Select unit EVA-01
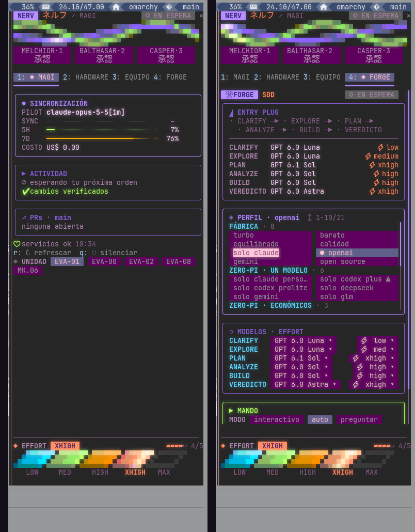This screenshot has width=415, height=532. point(67,261)
